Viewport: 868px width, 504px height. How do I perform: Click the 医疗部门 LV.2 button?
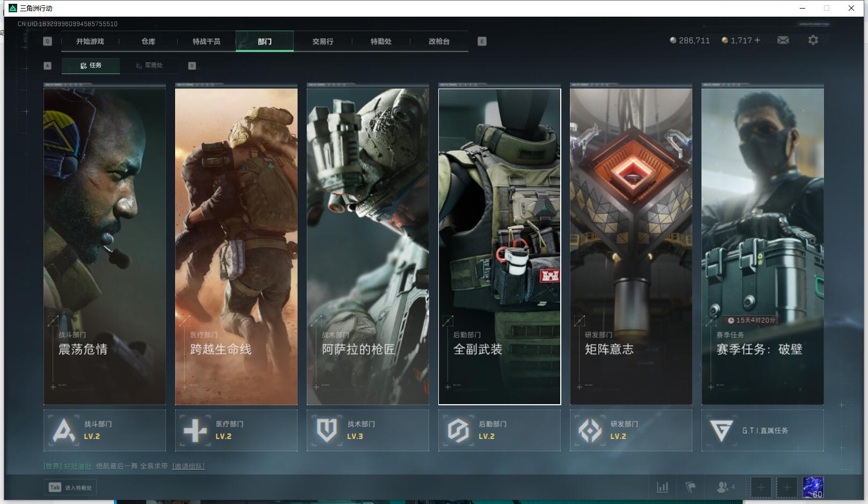(x=236, y=430)
